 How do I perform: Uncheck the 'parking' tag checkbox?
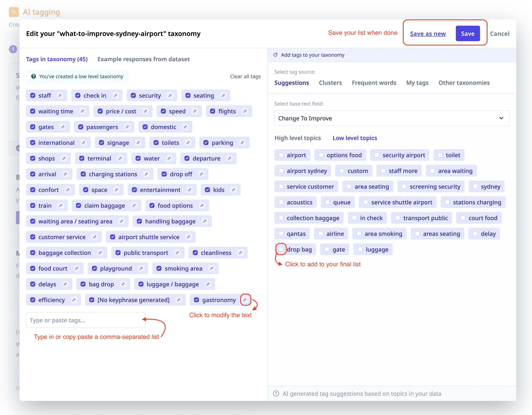point(206,143)
